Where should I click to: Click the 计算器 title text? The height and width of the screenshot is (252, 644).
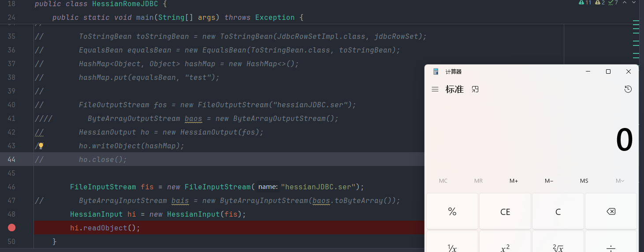pyautogui.click(x=454, y=71)
